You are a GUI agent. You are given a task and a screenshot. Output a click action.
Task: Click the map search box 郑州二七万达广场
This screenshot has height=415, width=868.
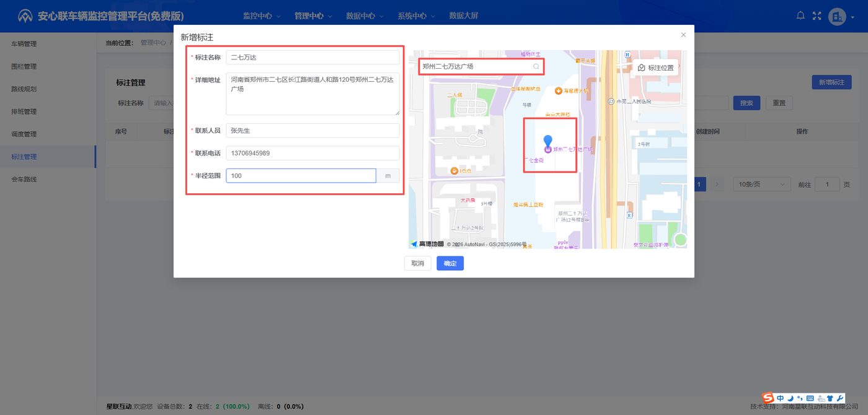coord(481,66)
